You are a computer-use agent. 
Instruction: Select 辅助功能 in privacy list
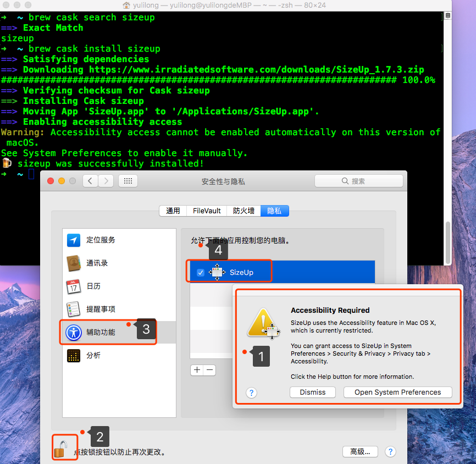coord(119,333)
